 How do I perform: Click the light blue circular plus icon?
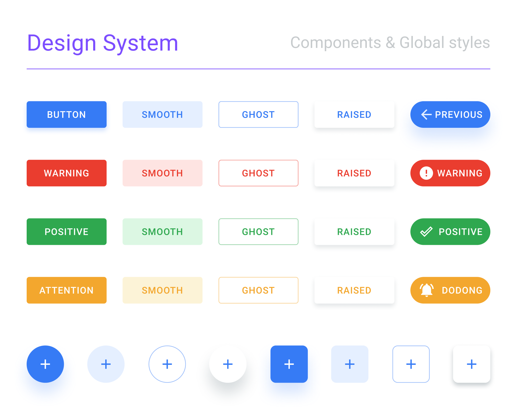(106, 364)
